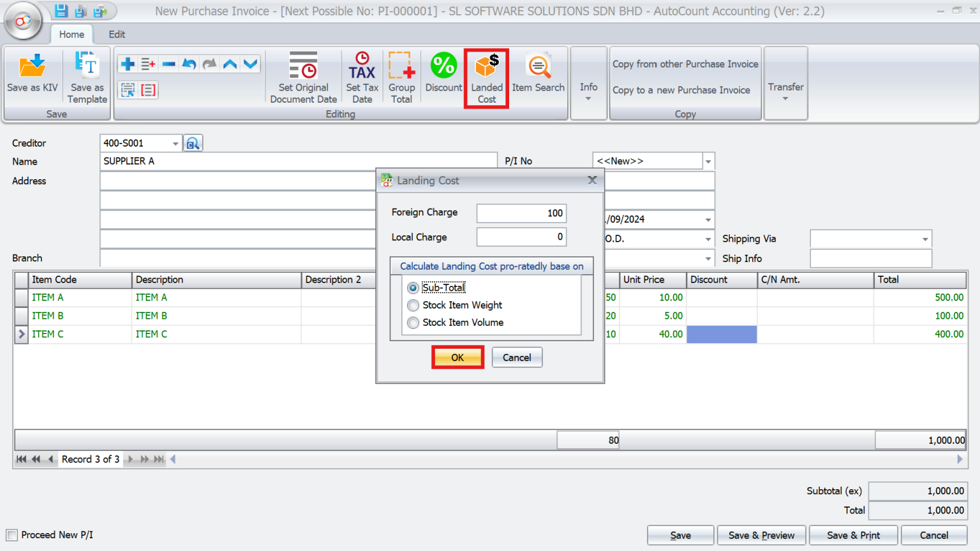980x551 pixels.
Task: Click the Save as KIV icon
Action: [x=33, y=74]
